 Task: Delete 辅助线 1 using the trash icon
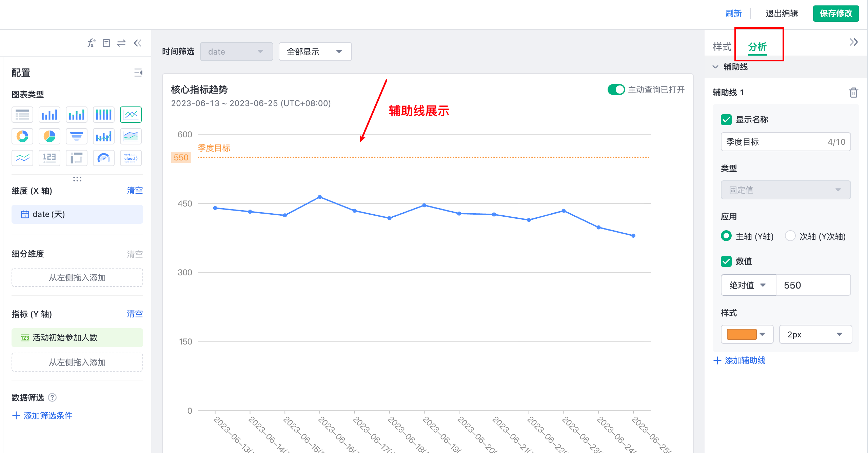click(854, 92)
